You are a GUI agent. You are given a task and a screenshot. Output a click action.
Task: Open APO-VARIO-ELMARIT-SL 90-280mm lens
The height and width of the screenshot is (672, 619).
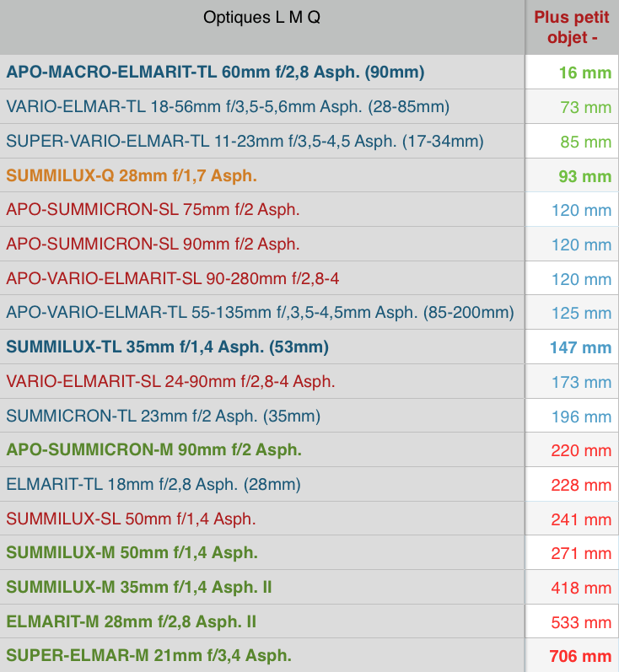pos(173,277)
